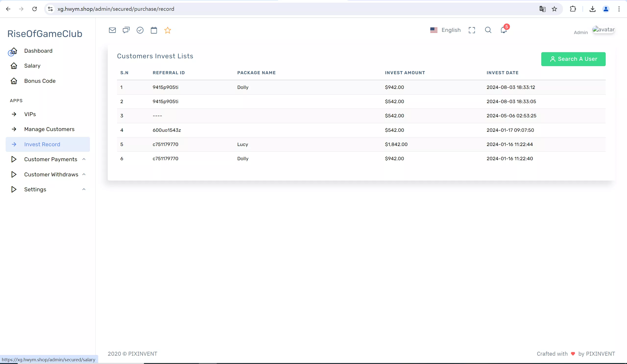Open the Admin avatar profile menu
The width and height of the screenshot is (627, 364).
tap(603, 30)
